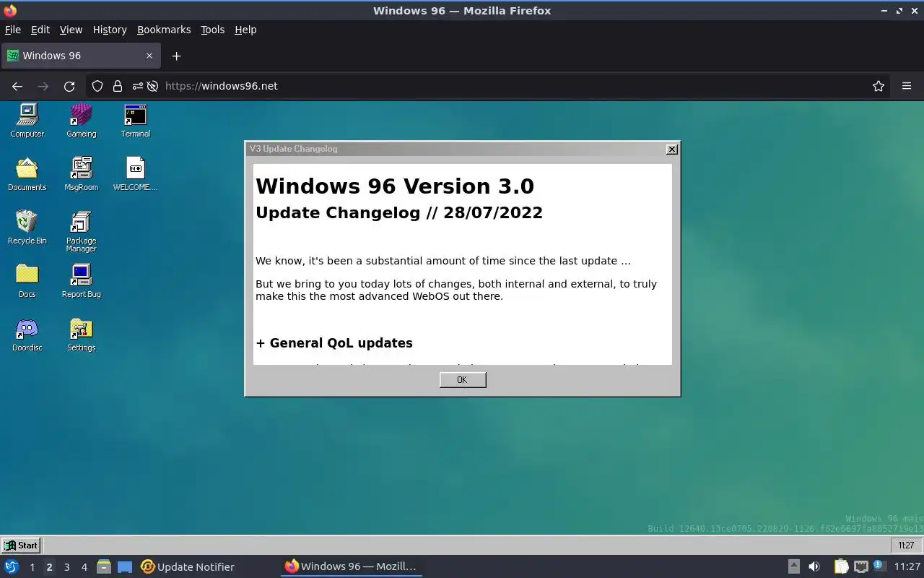Open the Documents folder icon
This screenshot has height=578, width=924.
(27, 174)
